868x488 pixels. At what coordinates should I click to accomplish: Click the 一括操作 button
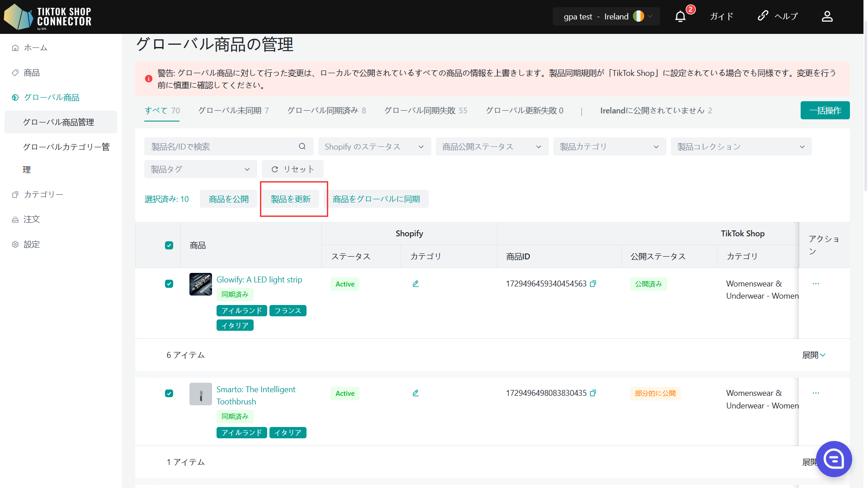825,110
